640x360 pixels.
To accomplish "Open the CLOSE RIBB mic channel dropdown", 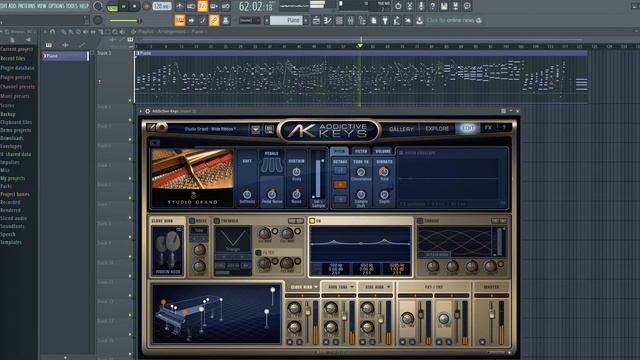I will point(304,287).
